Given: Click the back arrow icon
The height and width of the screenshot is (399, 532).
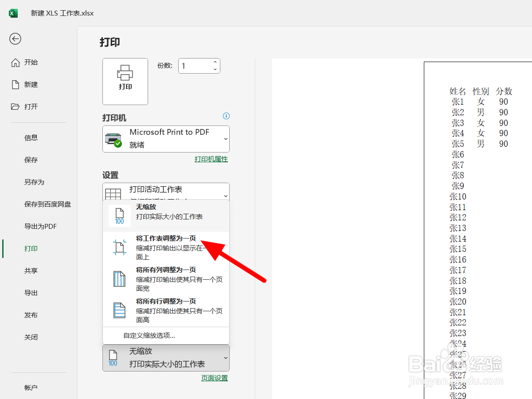Looking at the screenshot, I should [x=16, y=39].
